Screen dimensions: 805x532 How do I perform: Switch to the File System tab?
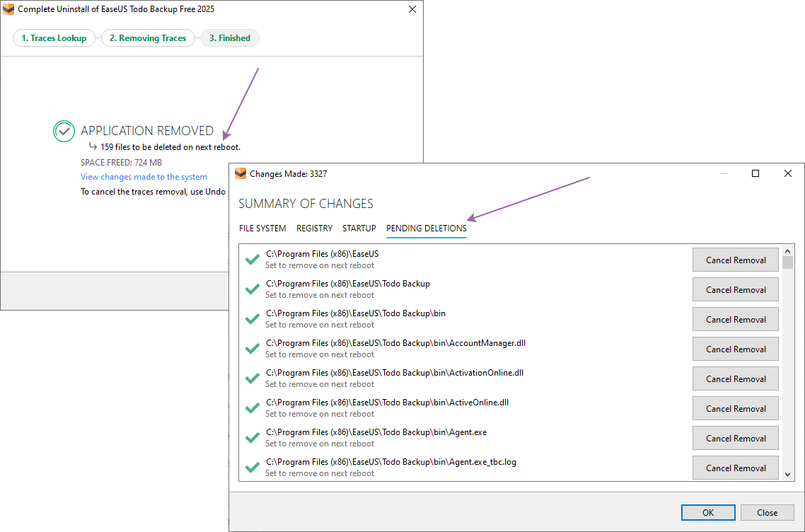(x=262, y=229)
